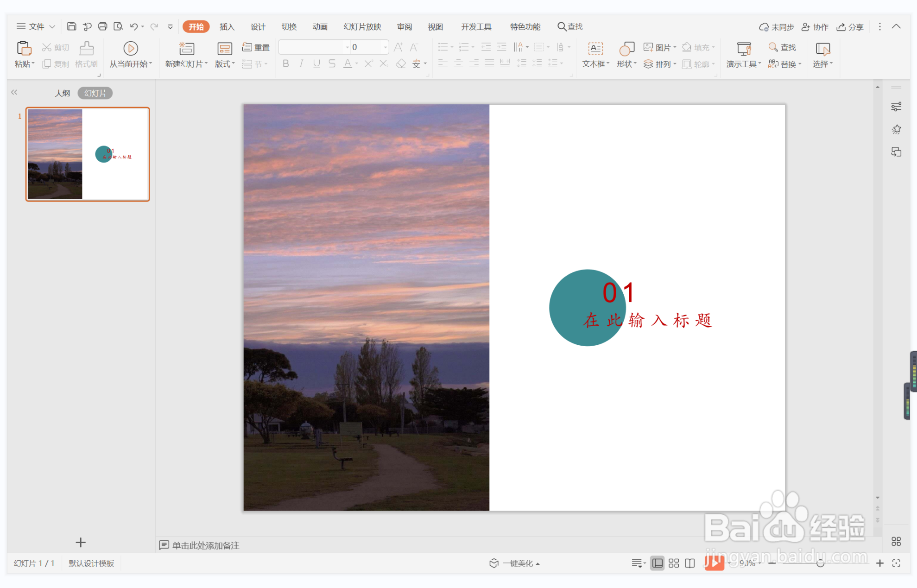Add a new slide with plus button
The height and width of the screenshot is (588, 917).
coord(81,542)
